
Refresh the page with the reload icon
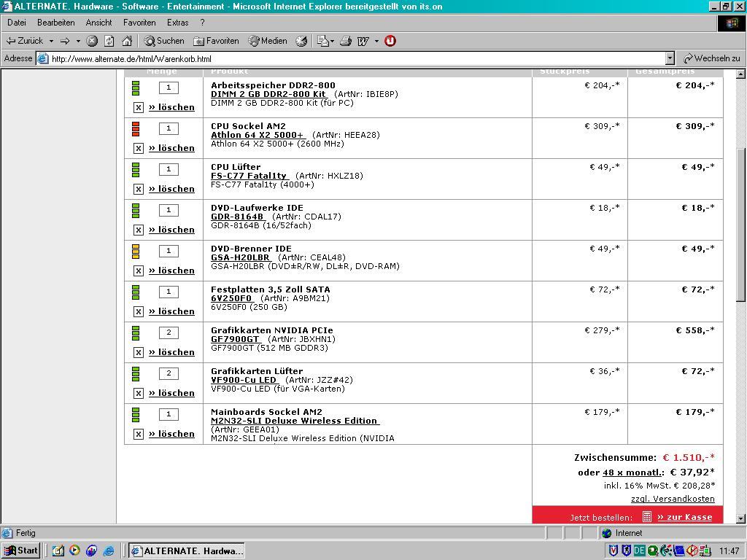[109, 41]
